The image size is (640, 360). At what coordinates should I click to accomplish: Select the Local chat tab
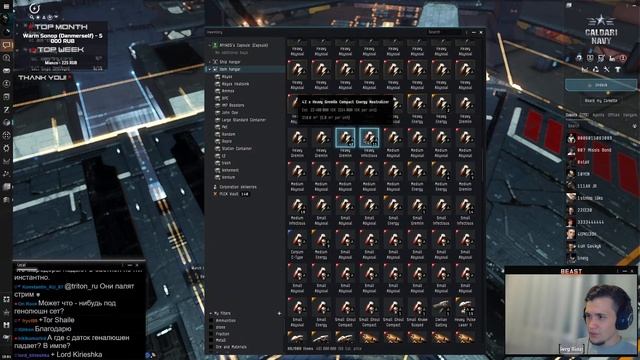(21, 265)
